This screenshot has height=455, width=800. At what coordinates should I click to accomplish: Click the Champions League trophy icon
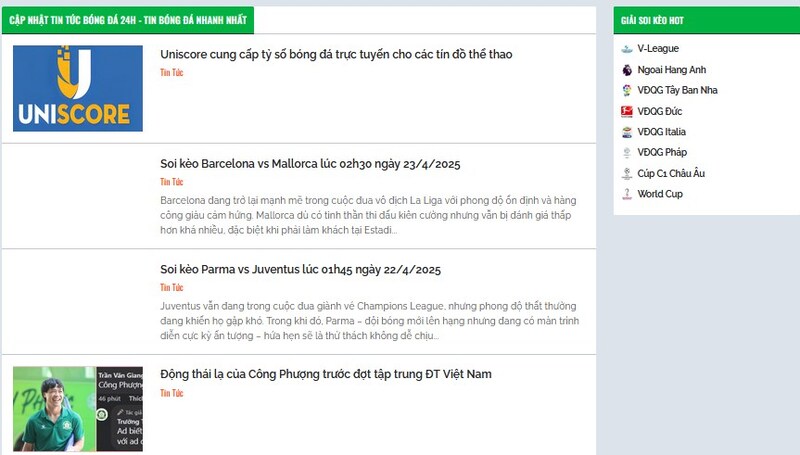coord(627,173)
